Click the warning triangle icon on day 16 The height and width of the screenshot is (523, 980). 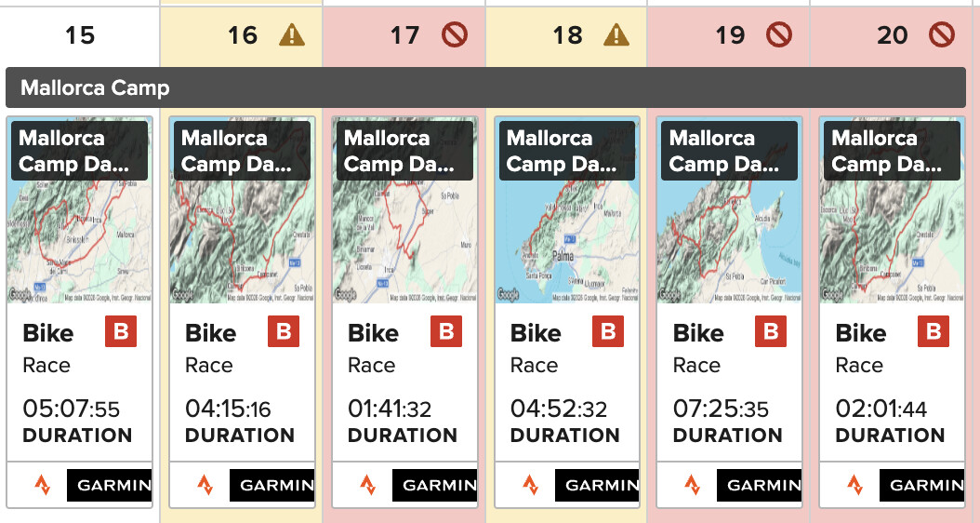click(x=292, y=35)
